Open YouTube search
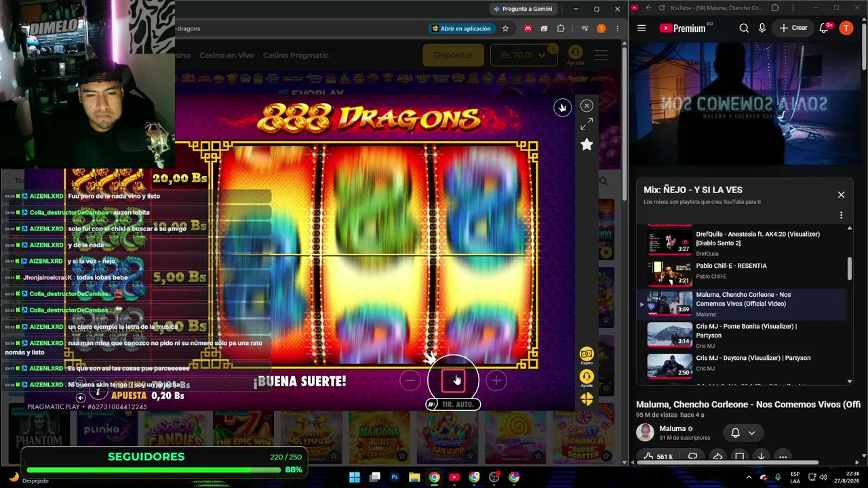 click(744, 28)
